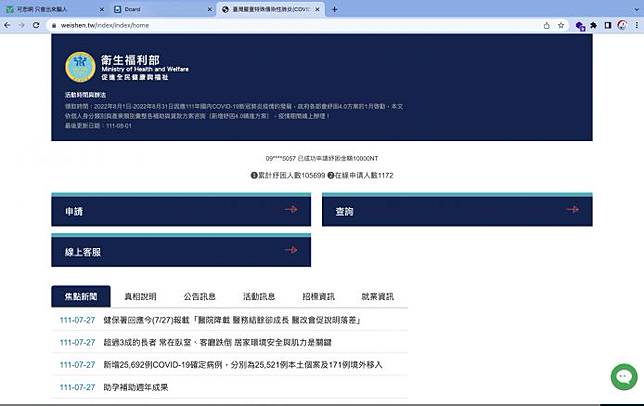Select the 真相說明 tab
Viewport: 644px width, 406px height.
[140, 296]
